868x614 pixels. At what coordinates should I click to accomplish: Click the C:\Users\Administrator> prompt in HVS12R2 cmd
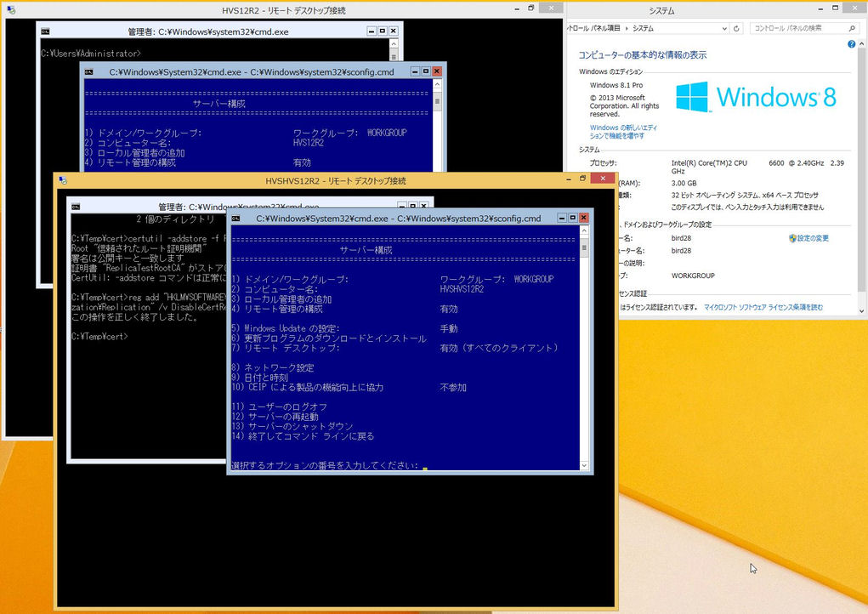91,54
